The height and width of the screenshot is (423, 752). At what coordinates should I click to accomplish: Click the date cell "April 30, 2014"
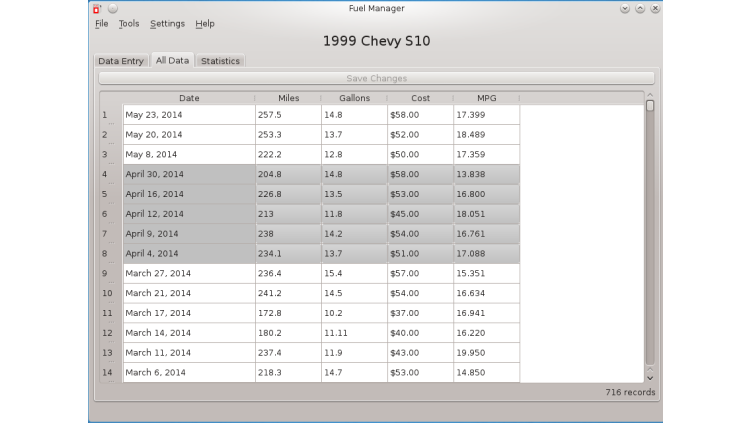pyautogui.click(x=189, y=175)
